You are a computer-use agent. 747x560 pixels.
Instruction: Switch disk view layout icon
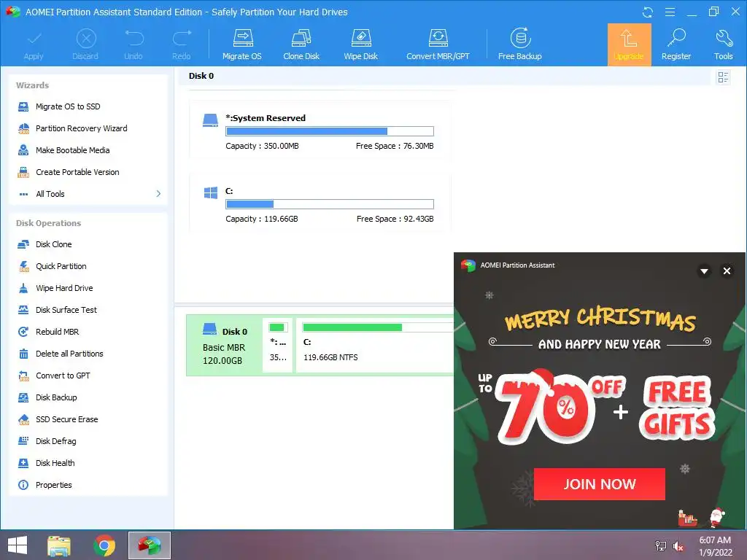tap(723, 77)
